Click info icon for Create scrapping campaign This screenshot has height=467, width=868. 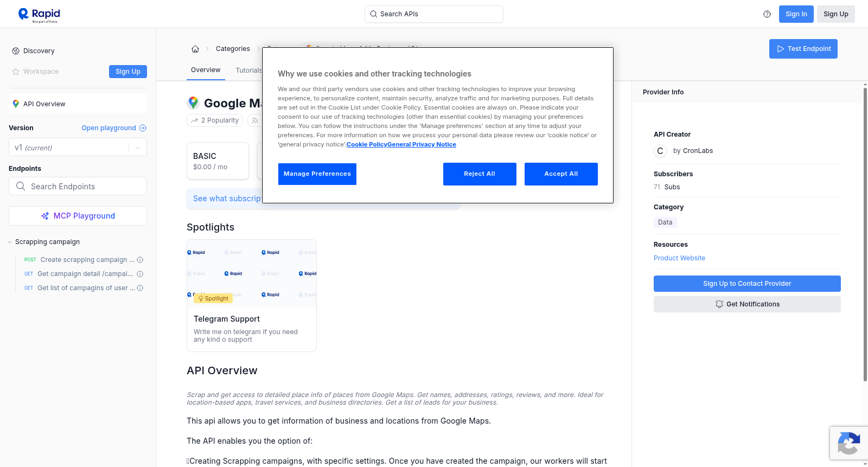pos(140,260)
